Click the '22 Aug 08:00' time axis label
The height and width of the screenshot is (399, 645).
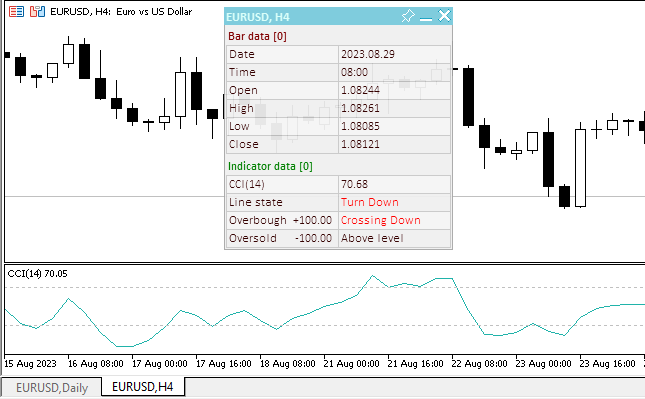[480, 364]
